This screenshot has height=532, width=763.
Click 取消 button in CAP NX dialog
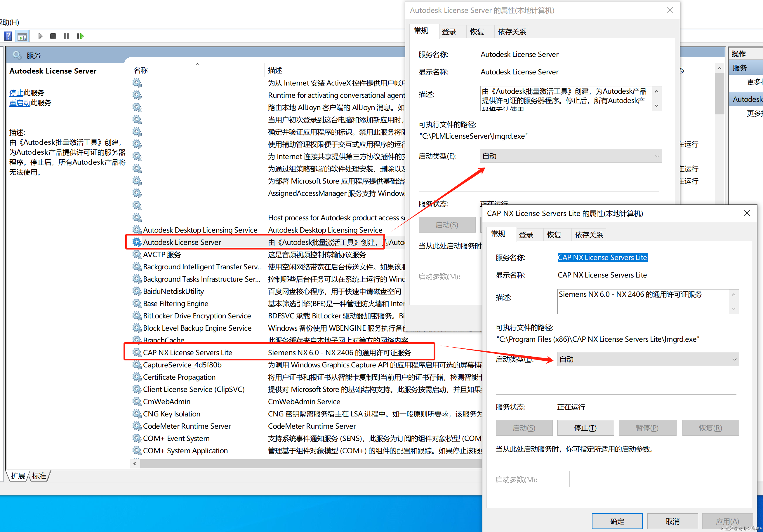[x=672, y=521]
